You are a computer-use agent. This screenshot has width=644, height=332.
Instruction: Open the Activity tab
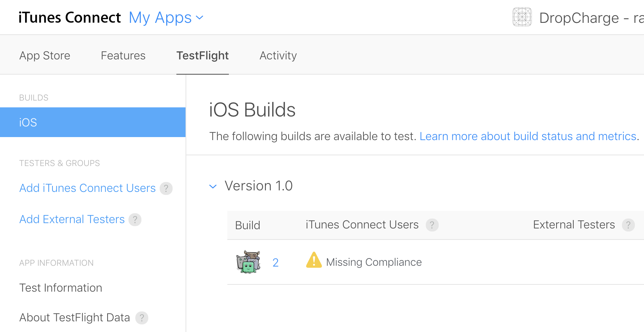coord(278,56)
